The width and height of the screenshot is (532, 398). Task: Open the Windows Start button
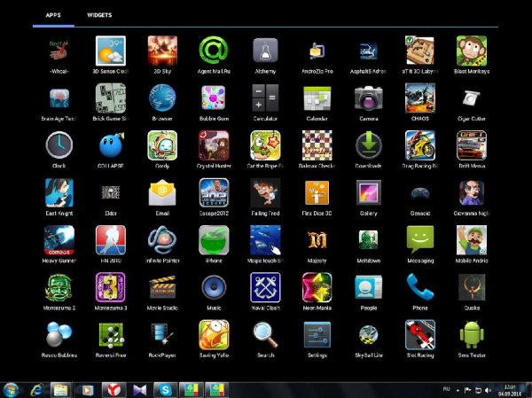11,390
